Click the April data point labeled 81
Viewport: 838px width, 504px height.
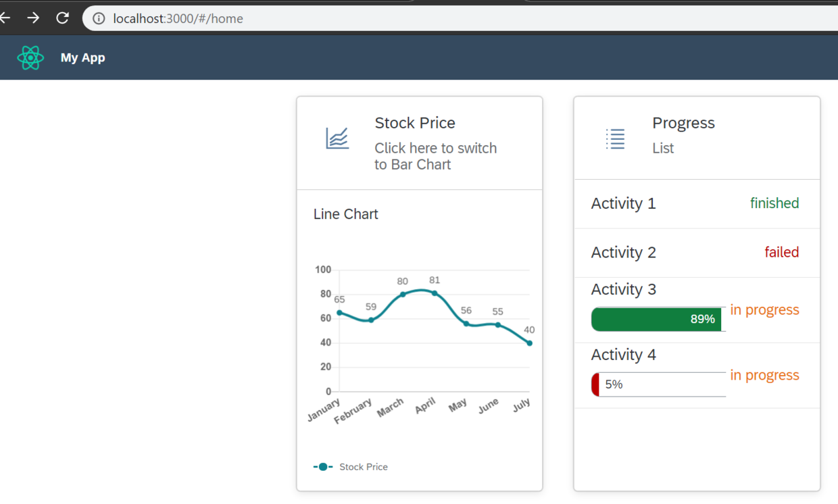tap(435, 293)
